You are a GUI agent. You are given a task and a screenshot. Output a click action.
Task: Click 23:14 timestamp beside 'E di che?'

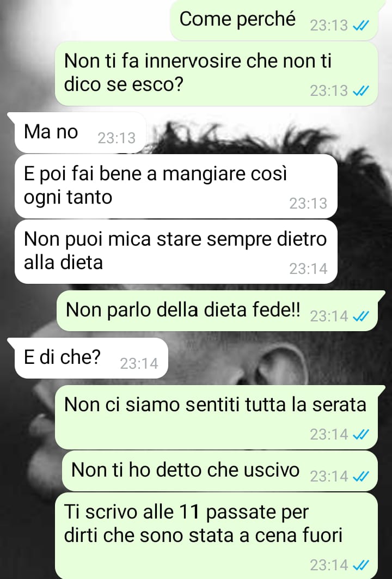[139, 364]
